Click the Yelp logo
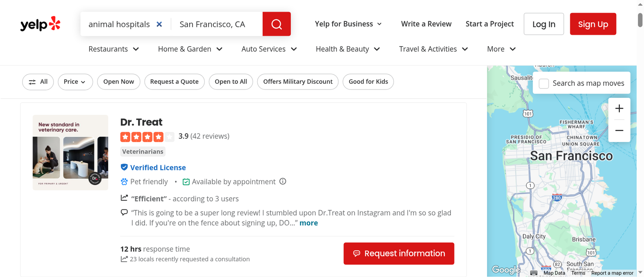644x277 pixels. click(x=40, y=24)
